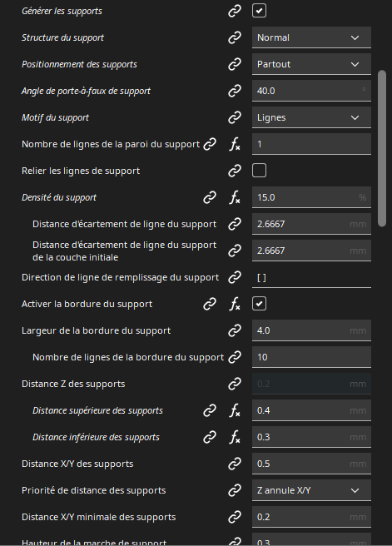This screenshot has height=546, width=392.
Task: Click fx icon for Distance inférieure des supports
Action: pos(235,437)
